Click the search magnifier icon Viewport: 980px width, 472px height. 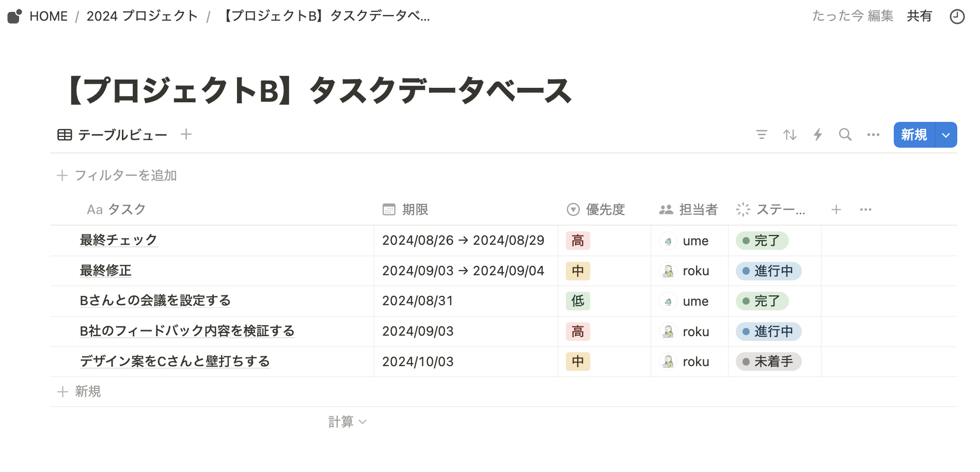(845, 135)
